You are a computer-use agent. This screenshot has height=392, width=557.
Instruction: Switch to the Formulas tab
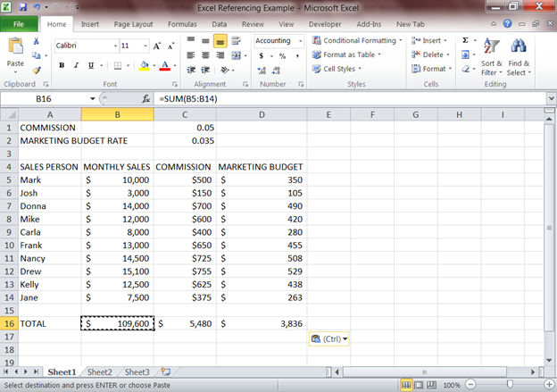(x=182, y=24)
